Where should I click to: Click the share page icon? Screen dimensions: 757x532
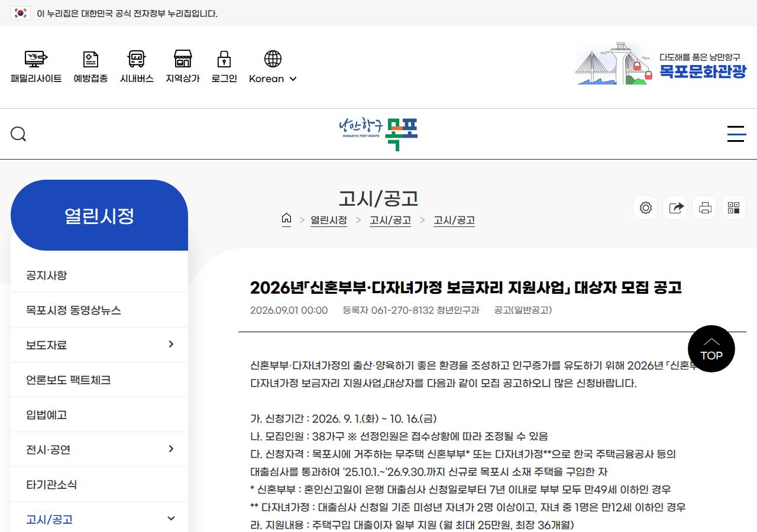(675, 208)
